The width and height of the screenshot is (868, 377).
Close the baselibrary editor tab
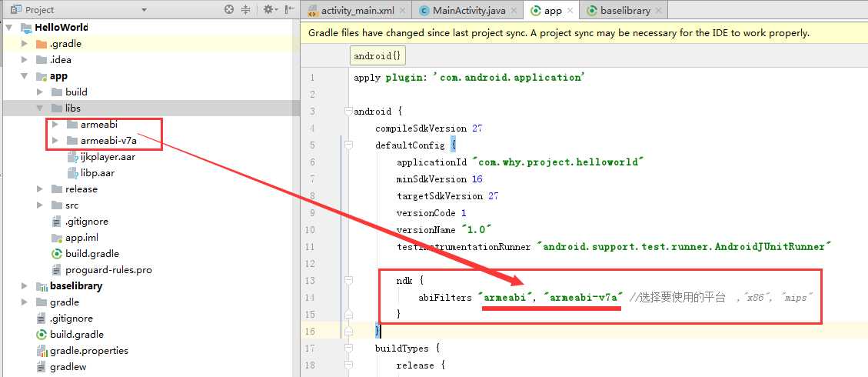(659, 11)
